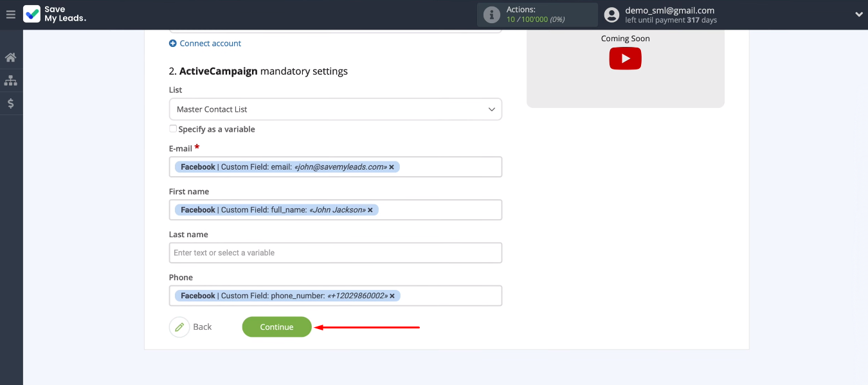Click the Back pencil icon
This screenshot has height=385, width=868.
[x=179, y=327]
